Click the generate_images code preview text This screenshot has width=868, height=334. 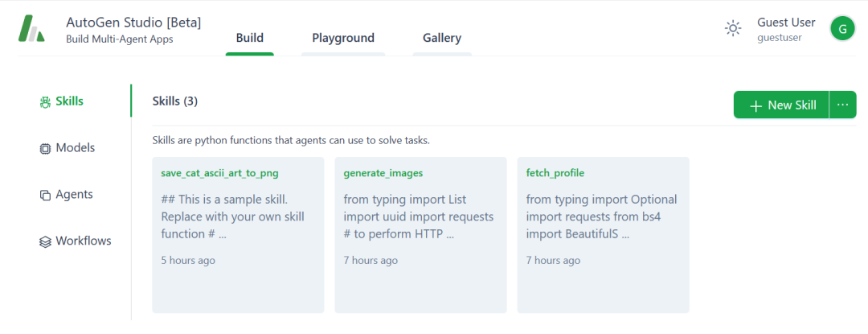419,216
